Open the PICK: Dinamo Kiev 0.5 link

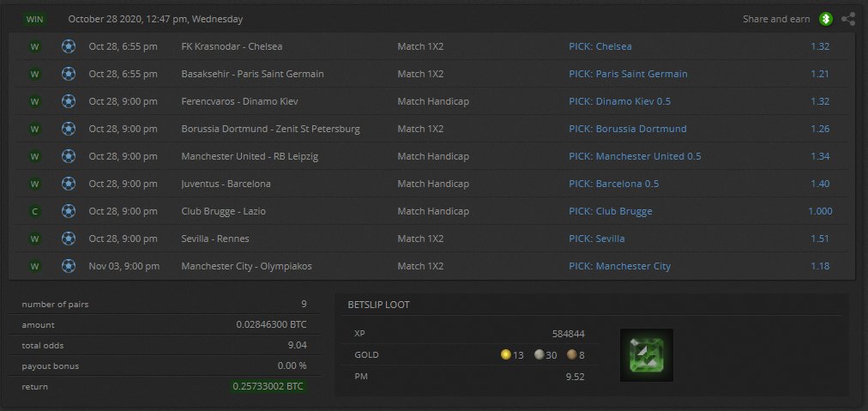coord(620,101)
